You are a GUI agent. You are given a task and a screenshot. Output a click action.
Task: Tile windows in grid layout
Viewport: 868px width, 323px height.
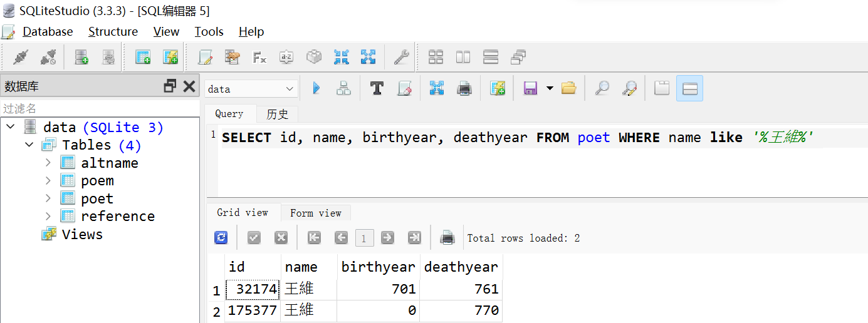(x=436, y=58)
